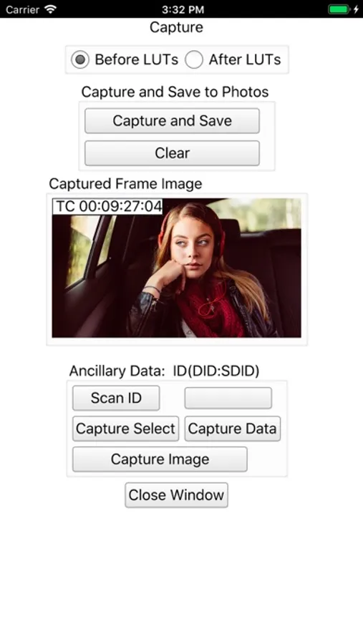This screenshot has height=644, width=363.
Task: Click the Capture Data button
Action: 232,429
